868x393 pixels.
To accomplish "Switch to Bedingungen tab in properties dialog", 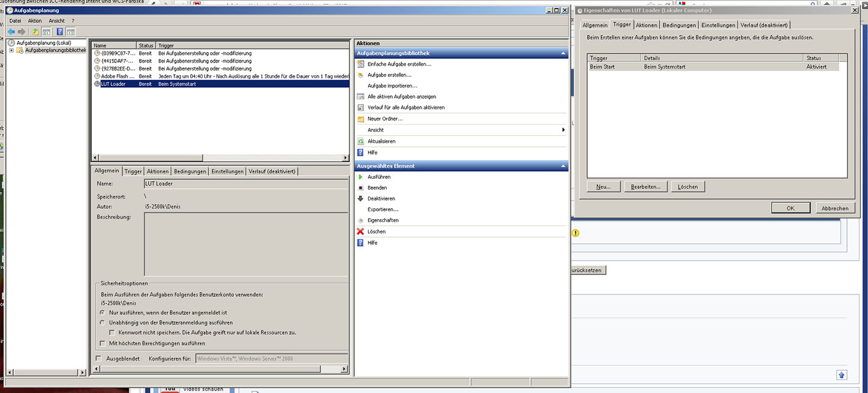I will 679,25.
